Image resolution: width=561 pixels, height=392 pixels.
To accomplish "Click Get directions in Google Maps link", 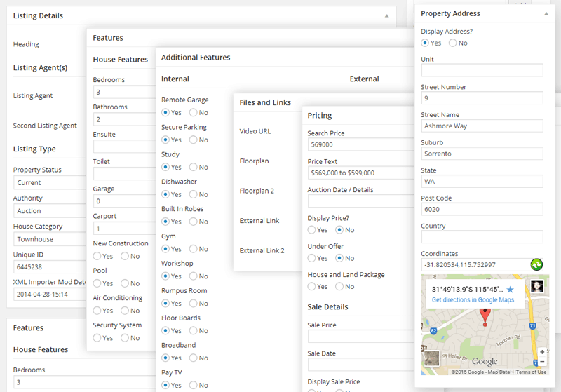I will [473, 299].
